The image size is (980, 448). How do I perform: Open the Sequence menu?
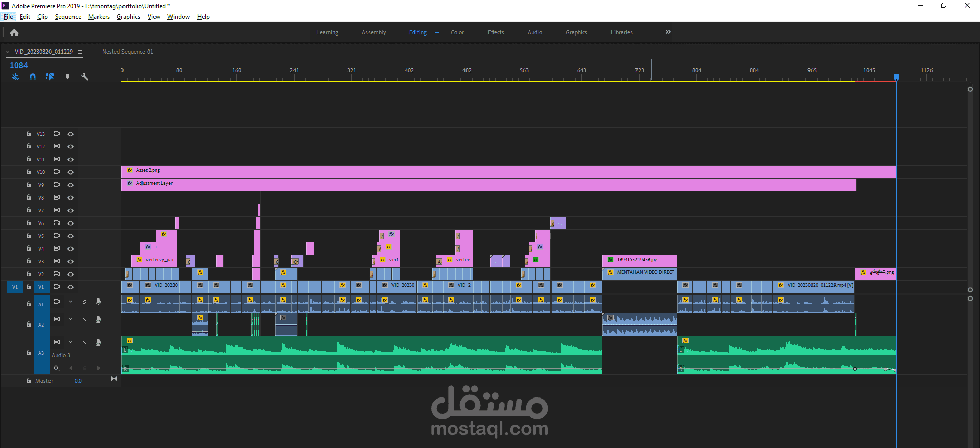tap(68, 17)
